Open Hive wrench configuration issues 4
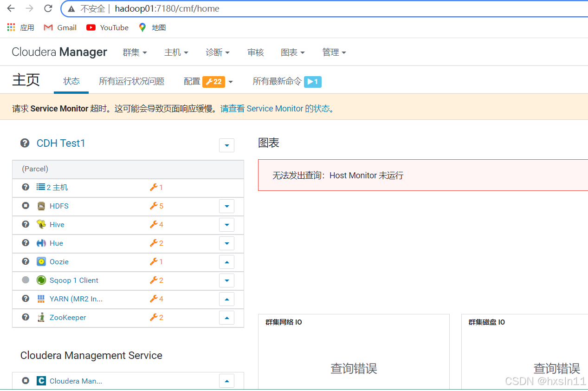 [x=156, y=224]
